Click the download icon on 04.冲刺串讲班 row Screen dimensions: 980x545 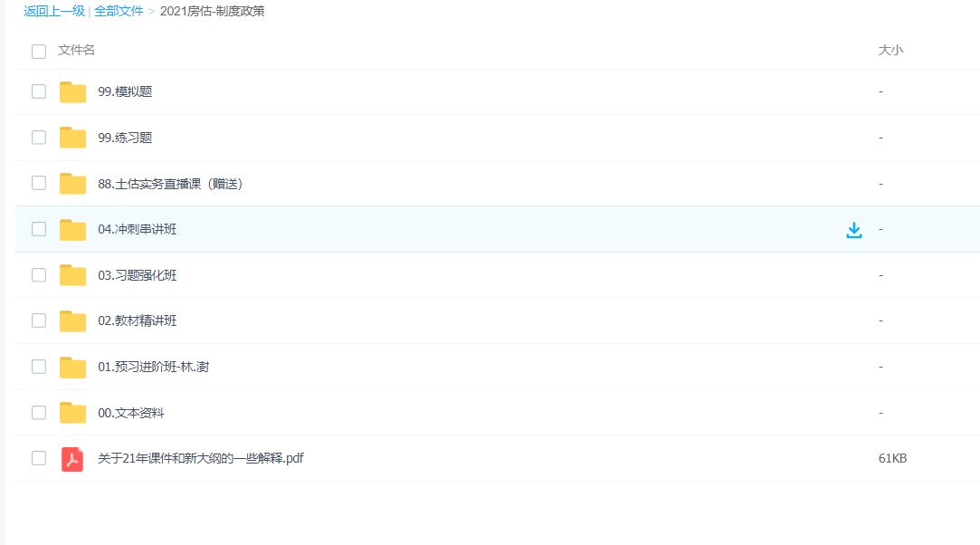tap(853, 230)
